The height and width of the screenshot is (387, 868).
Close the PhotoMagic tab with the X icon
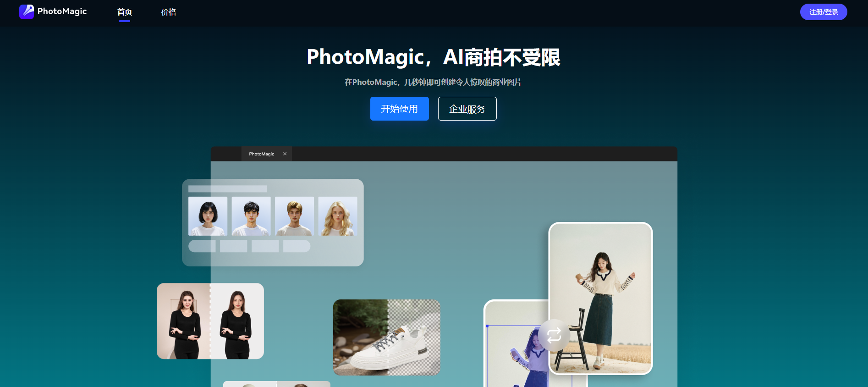coord(285,154)
